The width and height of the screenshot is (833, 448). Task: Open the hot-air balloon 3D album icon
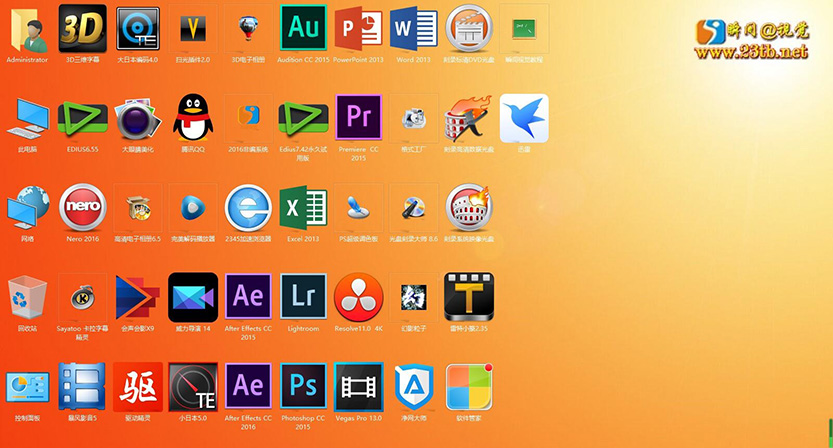[x=248, y=28]
